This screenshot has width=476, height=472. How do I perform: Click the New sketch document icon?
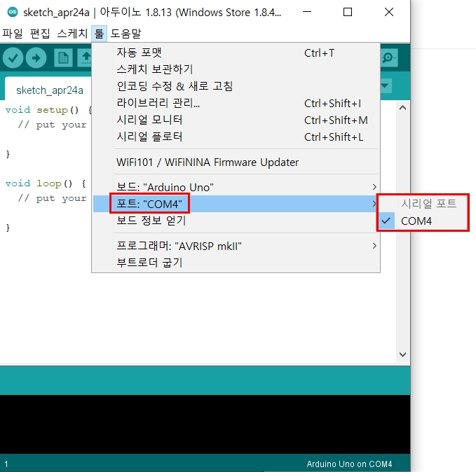(63, 57)
